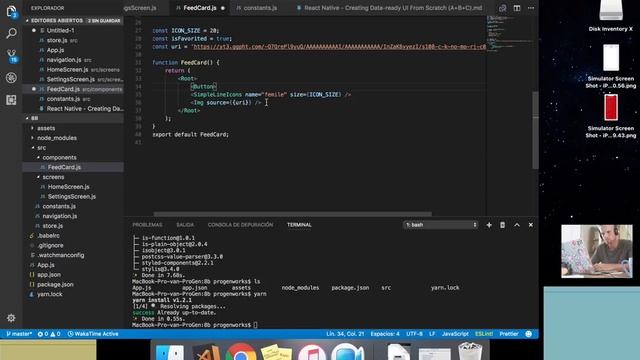Viewport: 640px width, 360px height.
Task: Open editor More Actions ellipsis menu
Action: (531, 8)
